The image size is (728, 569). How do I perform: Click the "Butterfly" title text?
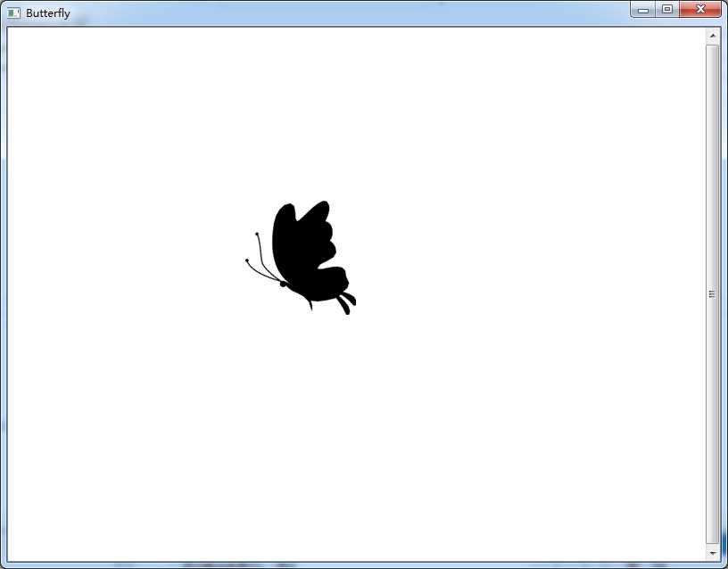pos(48,13)
